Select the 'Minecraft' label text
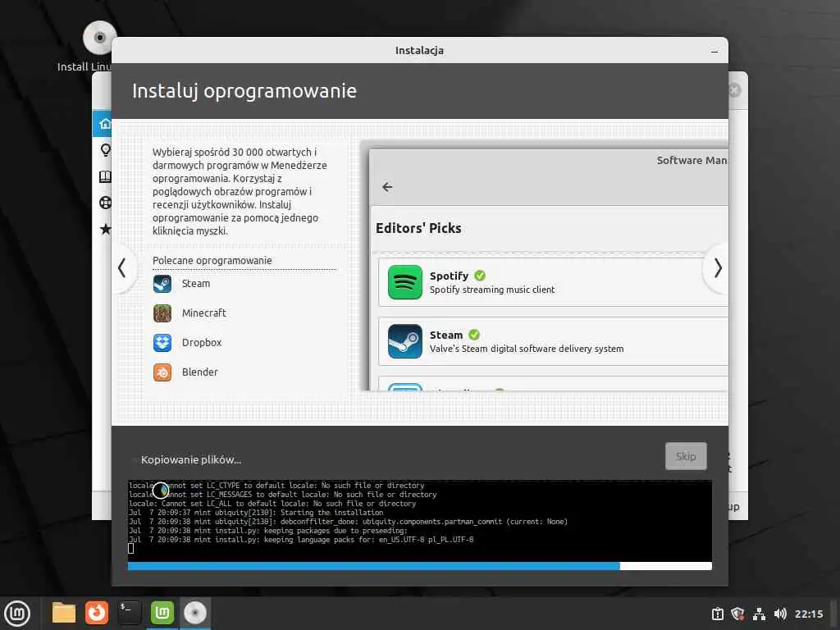 pyautogui.click(x=203, y=313)
